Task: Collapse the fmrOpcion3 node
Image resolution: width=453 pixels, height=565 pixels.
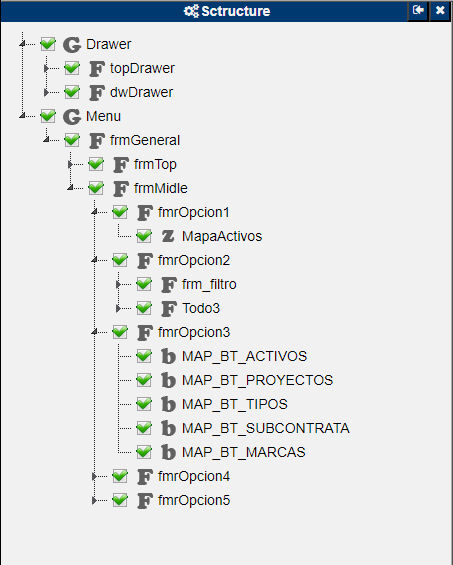Action: point(94,332)
